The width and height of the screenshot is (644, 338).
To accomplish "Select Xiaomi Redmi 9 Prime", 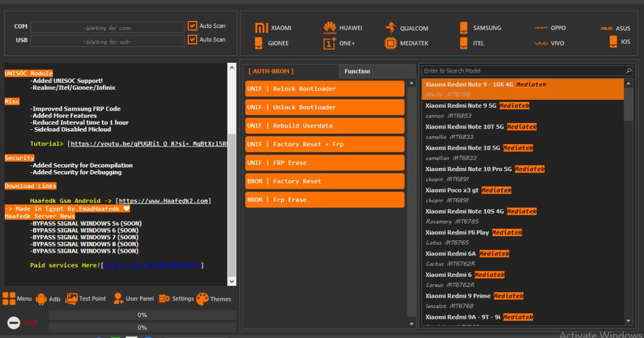I will [523, 301].
